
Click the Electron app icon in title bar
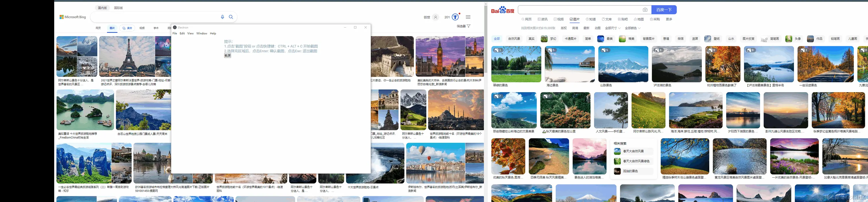coord(175,27)
